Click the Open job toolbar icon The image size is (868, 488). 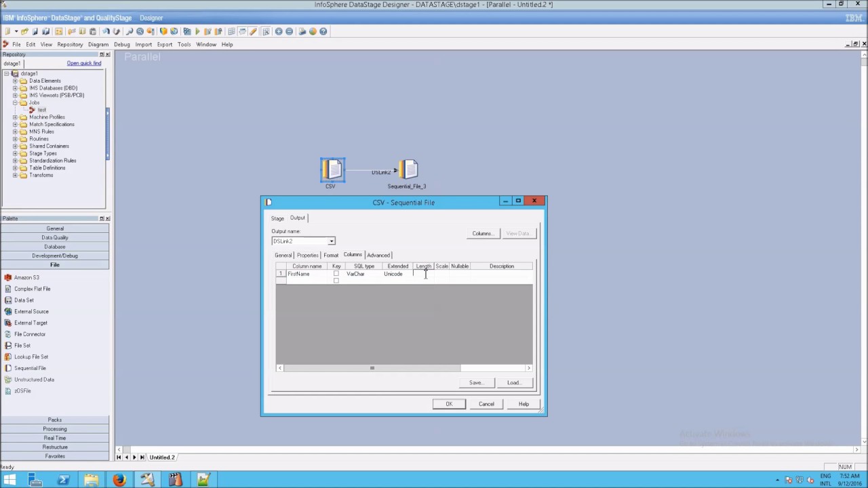point(24,31)
